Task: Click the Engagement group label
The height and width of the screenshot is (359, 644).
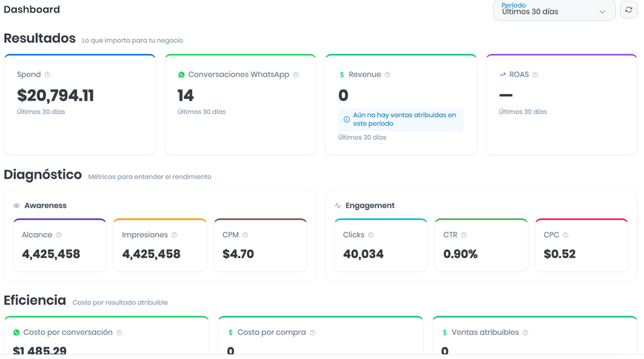Action: point(370,206)
